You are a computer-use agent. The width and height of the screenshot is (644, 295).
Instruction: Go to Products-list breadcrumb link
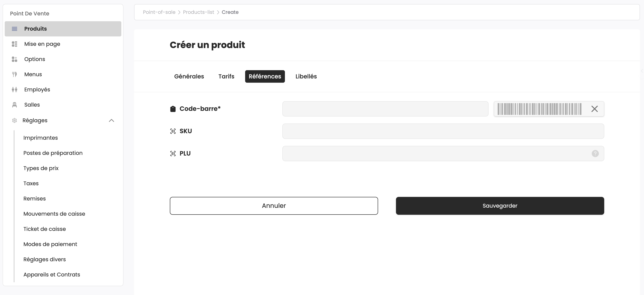pyautogui.click(x=198, y=12)
